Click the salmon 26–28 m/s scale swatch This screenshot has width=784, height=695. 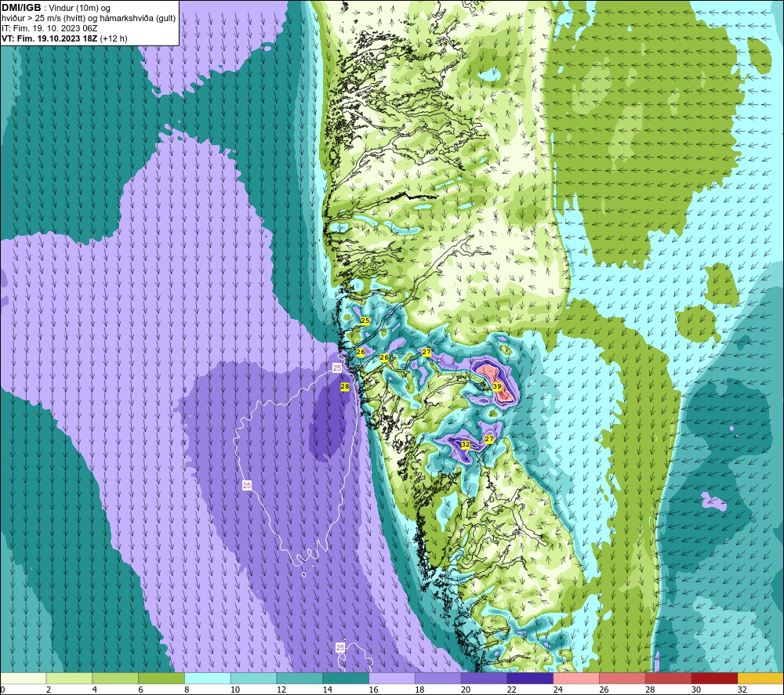tap(622, 679)
